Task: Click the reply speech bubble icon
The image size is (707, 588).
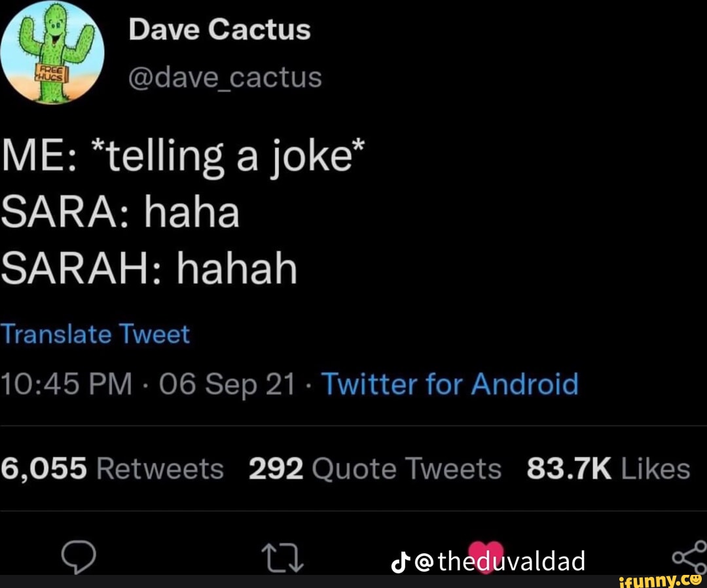Action: tap(79, 558)
